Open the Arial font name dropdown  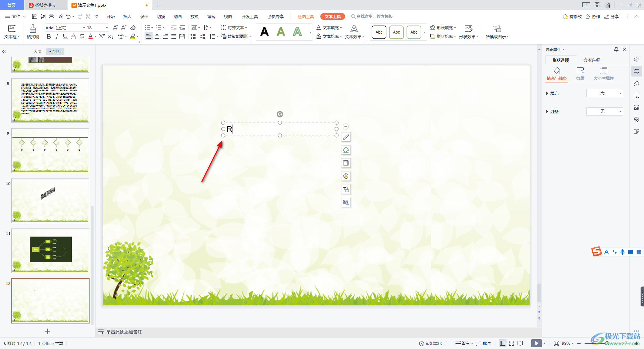tap(84, 28)
